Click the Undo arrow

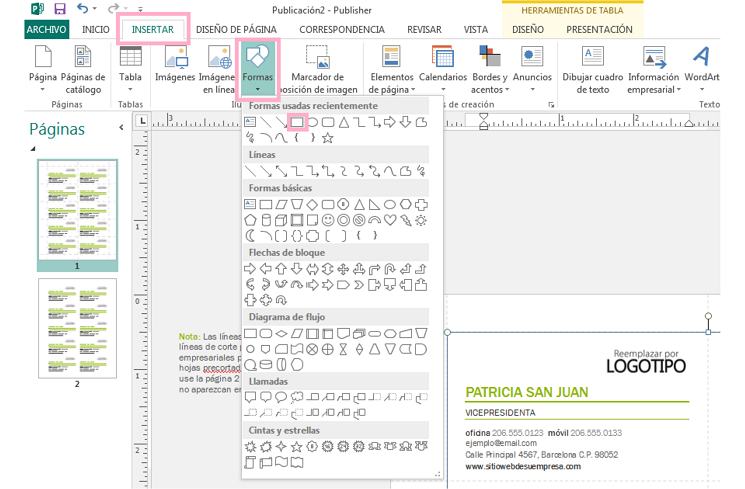coord(83,9)
